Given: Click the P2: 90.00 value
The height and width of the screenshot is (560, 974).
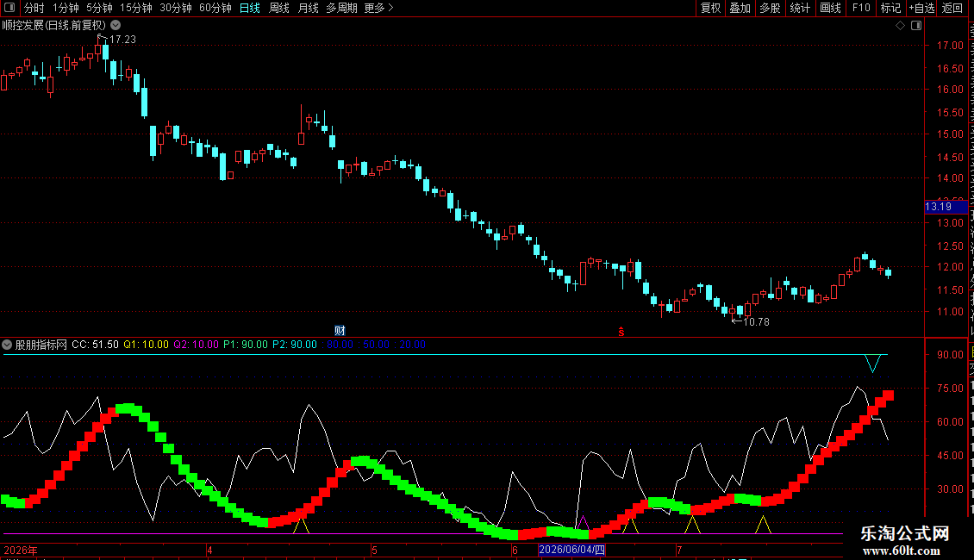Looking at the screenshot, I should (295, 345).
